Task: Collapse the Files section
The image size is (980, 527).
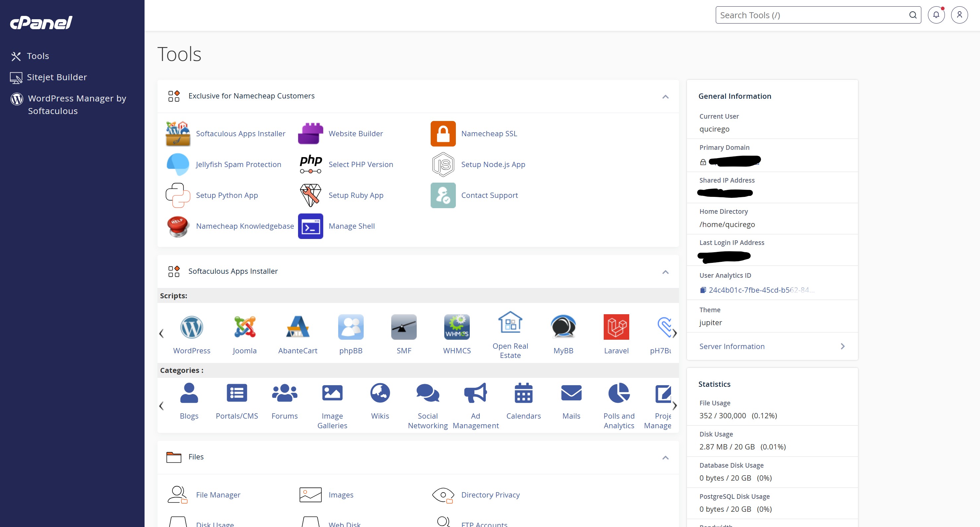Action: 665,457
